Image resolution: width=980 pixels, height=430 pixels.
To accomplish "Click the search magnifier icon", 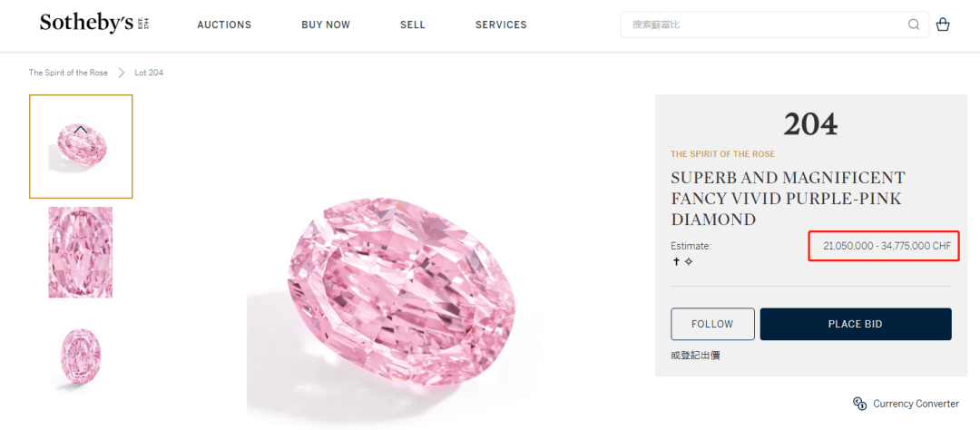I will tap(914, 24).
